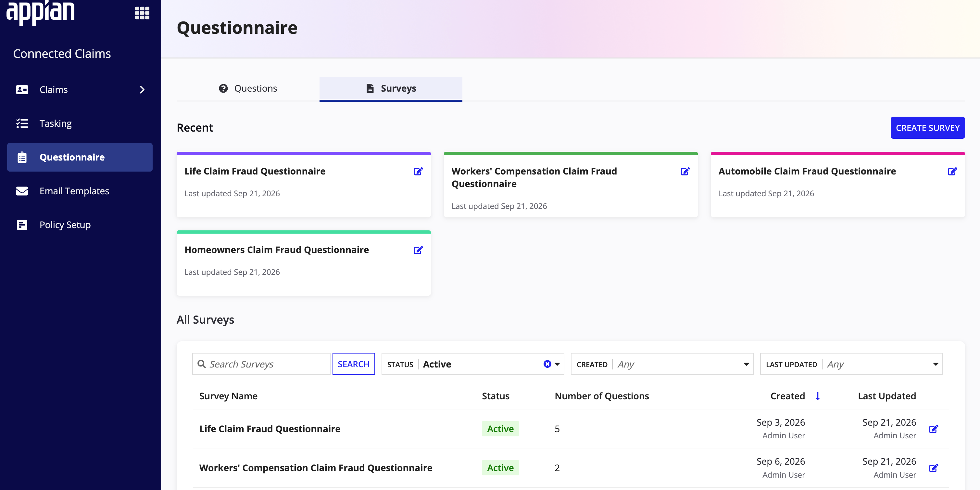Open Email Templates in the sidebar
Screen dimensions: 980x490
tap(80, 191)
